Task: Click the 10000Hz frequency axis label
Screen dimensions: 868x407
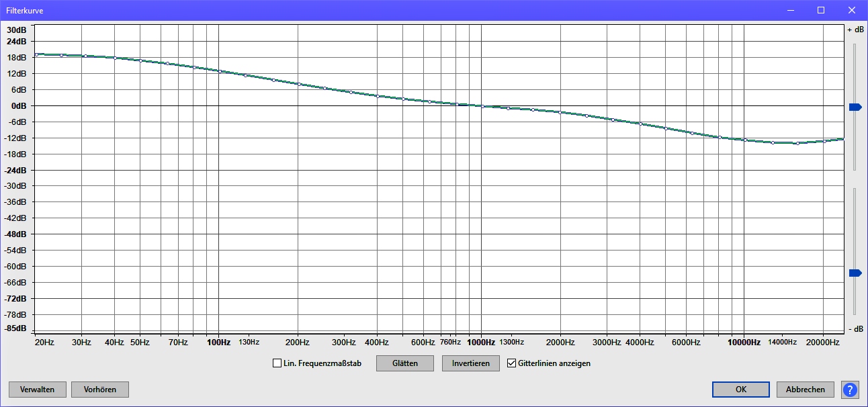Action: tap(745, 343)
